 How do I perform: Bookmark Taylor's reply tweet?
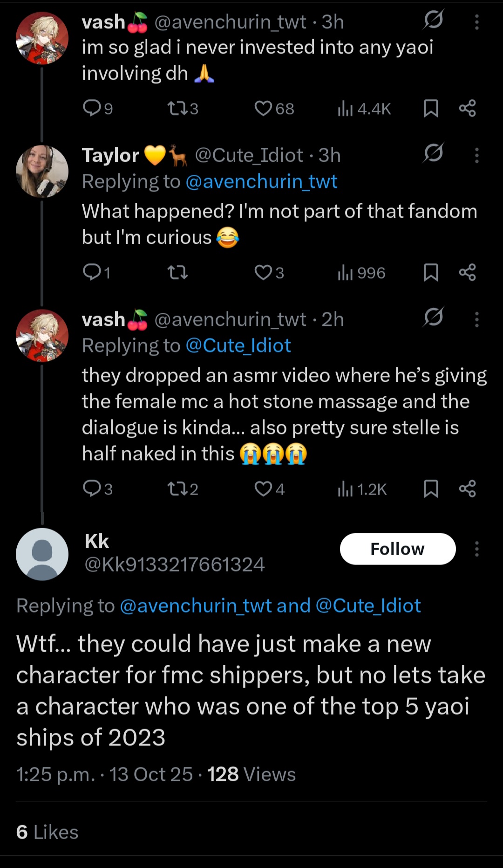tap(431, 273)
